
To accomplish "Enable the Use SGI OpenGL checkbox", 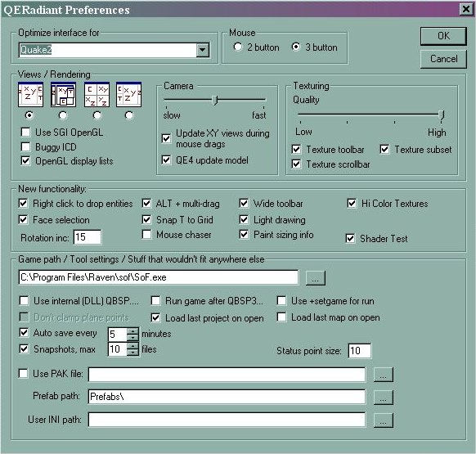I will 26,132.
